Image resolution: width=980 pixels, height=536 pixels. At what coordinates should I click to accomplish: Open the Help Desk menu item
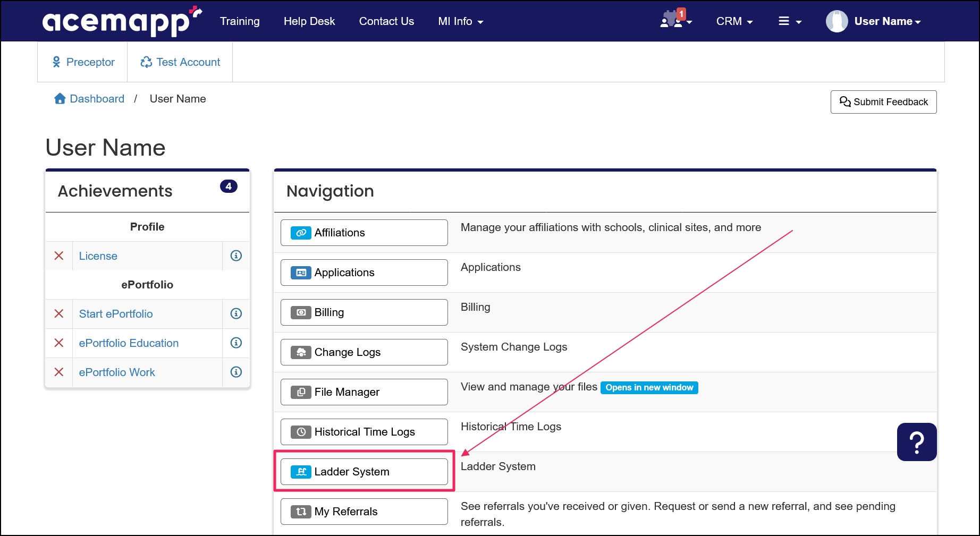[309, 21]
